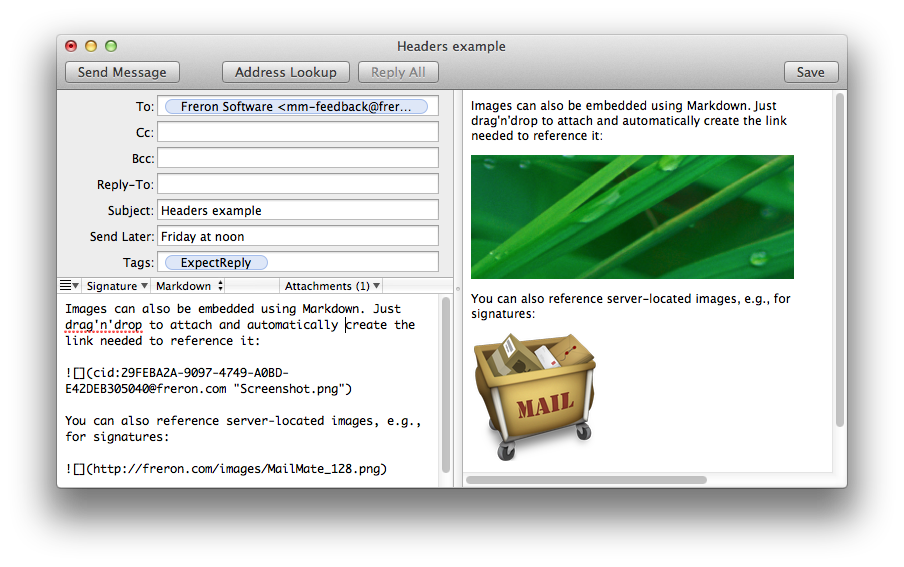Screen dimensions: 904x567
Task: Click the green zoom window button
Action: point(111,46)
